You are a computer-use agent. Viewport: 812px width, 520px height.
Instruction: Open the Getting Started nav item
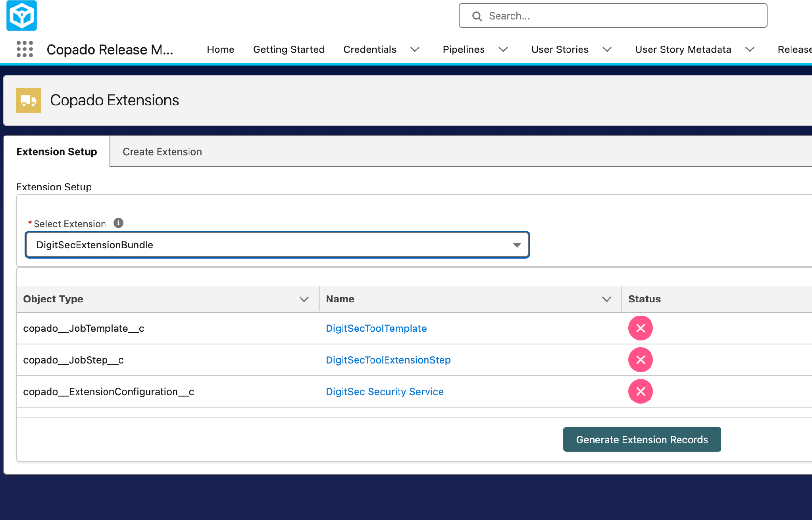[x=289, y=49]
